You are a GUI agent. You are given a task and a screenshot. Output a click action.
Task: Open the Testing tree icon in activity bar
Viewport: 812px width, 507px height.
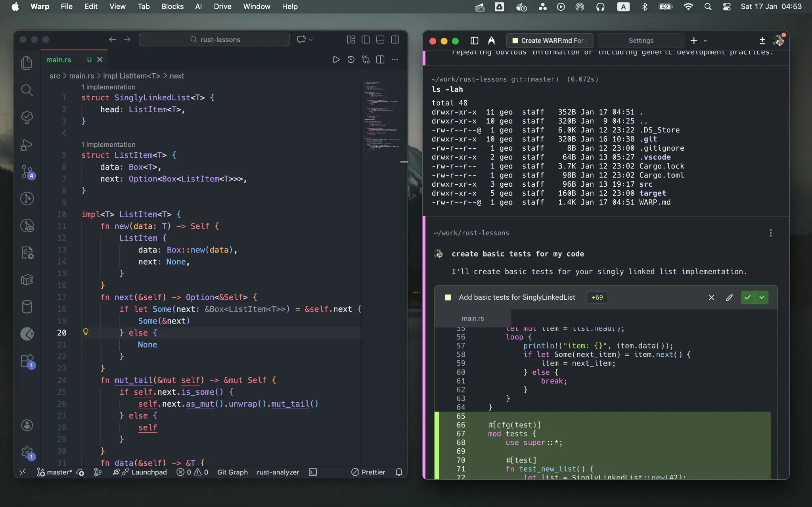pos(27,117)
